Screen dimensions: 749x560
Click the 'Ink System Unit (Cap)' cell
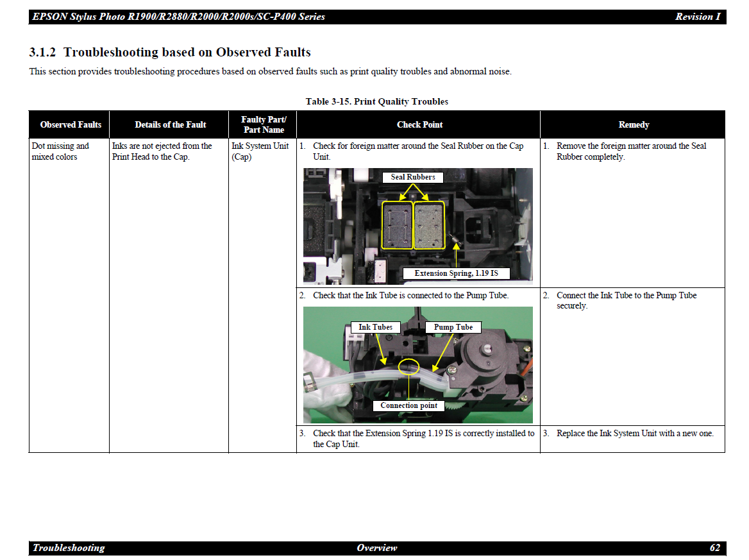[260, 151]
